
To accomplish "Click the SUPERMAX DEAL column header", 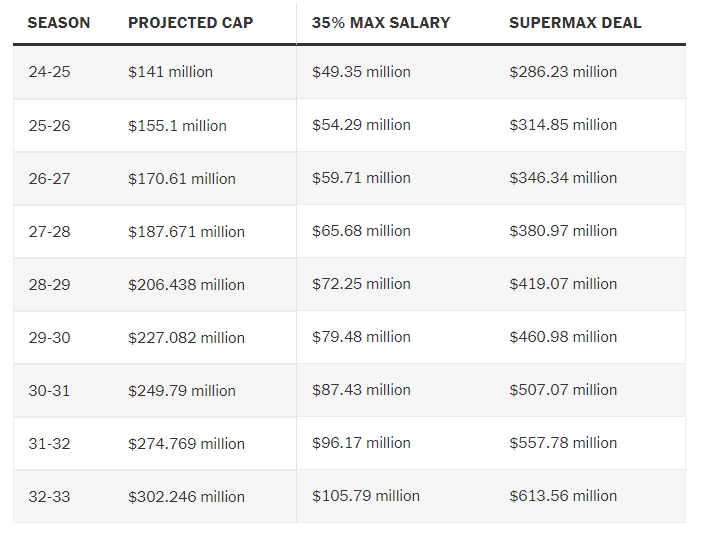I will (575, 22).
